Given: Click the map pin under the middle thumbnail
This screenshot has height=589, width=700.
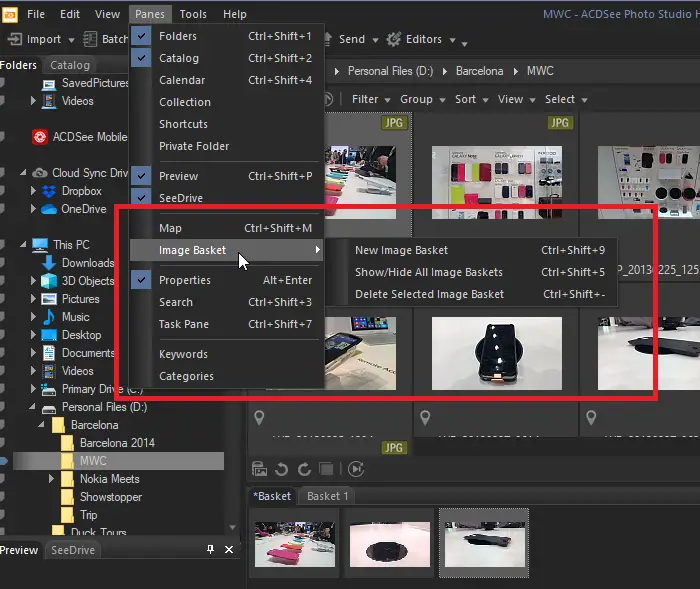Looking at the screenshot, I should (425, 418).
